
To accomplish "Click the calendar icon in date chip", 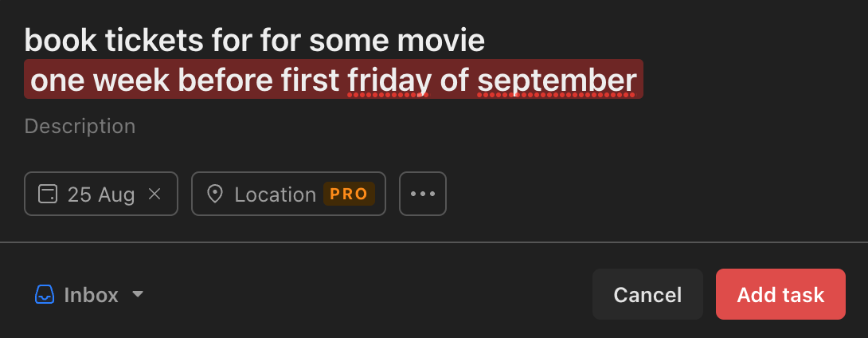I will (x=48, y=195).
